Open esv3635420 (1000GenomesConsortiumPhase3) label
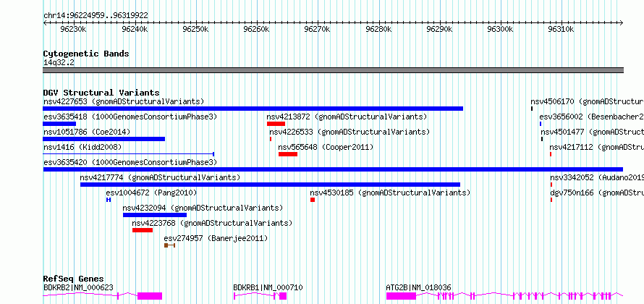This screenshot has height=304, width=644. (130, 162)
